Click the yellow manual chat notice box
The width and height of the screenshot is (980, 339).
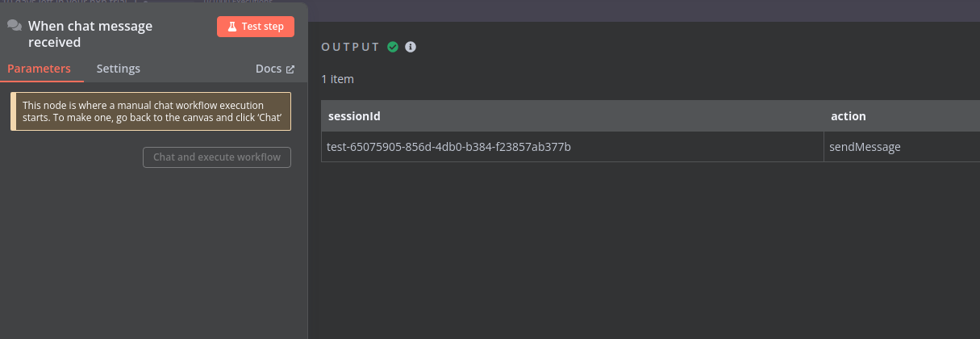[x=151, y=111]
